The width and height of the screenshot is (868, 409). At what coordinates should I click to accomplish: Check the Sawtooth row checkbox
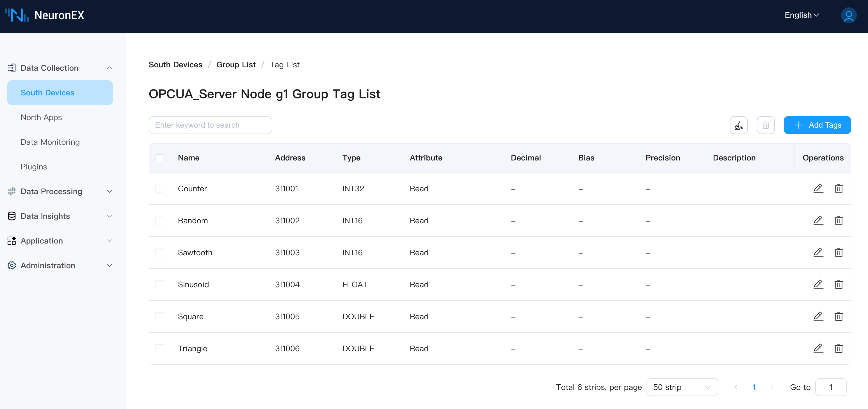click(x=159, y=252)
